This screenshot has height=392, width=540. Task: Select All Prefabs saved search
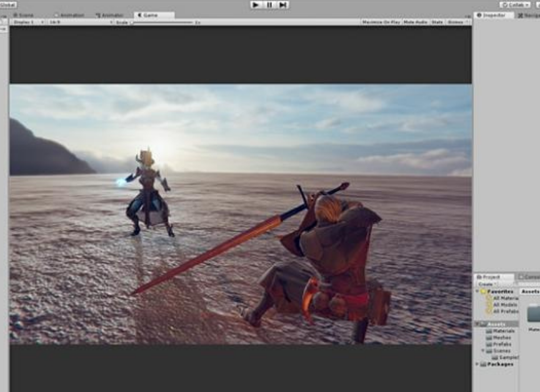click(x=506, y=311)
